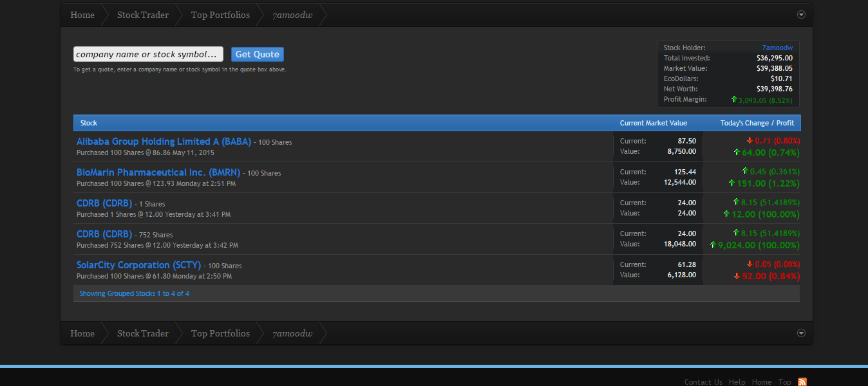Viewport: 868px width, 386px height.
Task: Click Alibaba green up arrow 64.00
Action: 737,152
